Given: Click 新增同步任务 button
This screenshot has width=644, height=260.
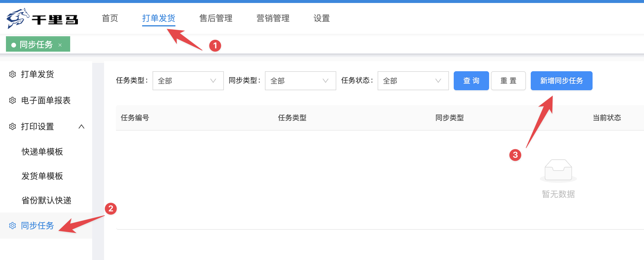Looking at the screenshot, I should click(x=562, y=81).
